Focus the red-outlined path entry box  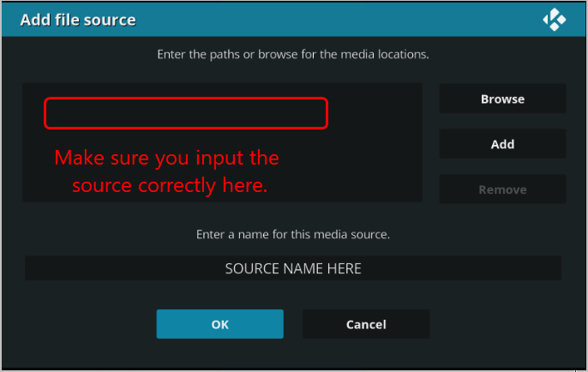(186, 113)
